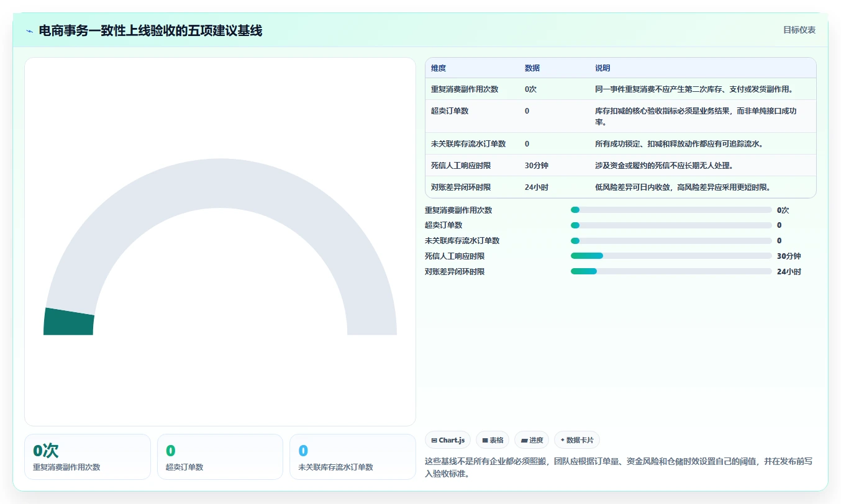Screen dimensions: 841x504
Task: Click the 数据 column header
Action: (x=532, y=68)
